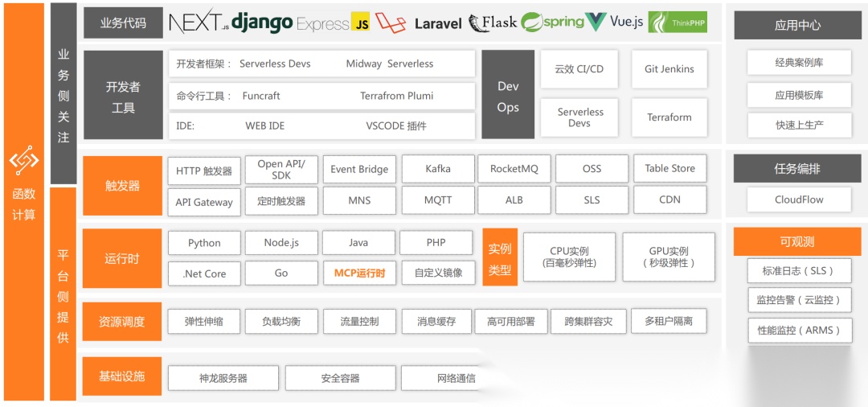868x407 pixels.
Task: Open 经典案例库
Action: pyautogui.click(x=799, y=63)
